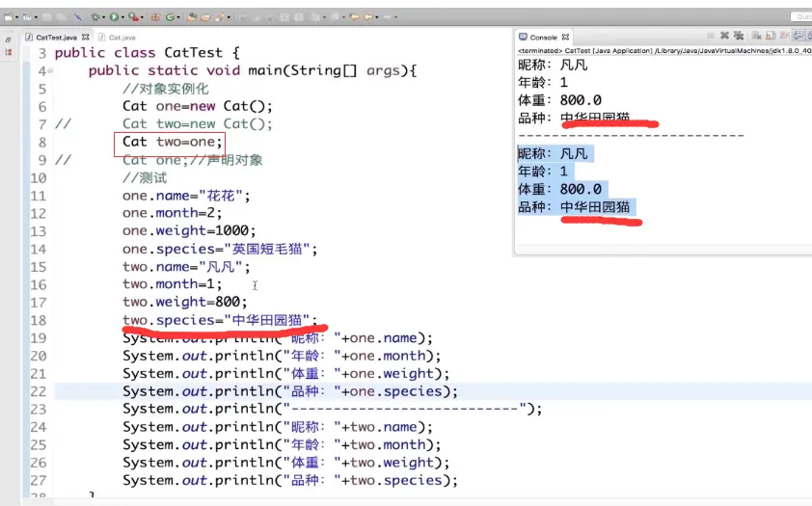Click code line 'two.month=1;'
The image size is (812, 506).
click(173, 284)
